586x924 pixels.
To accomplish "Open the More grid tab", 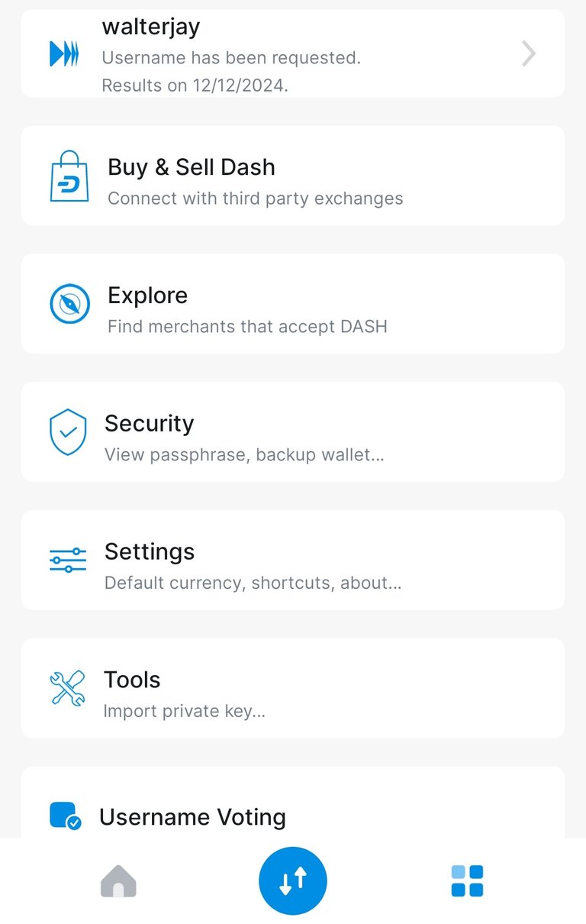I will pos(467,881).
